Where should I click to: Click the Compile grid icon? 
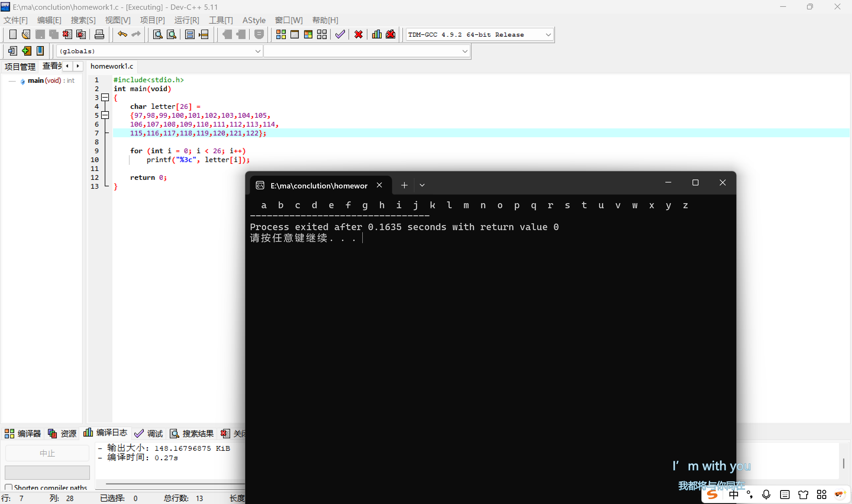tap(281, 34)
